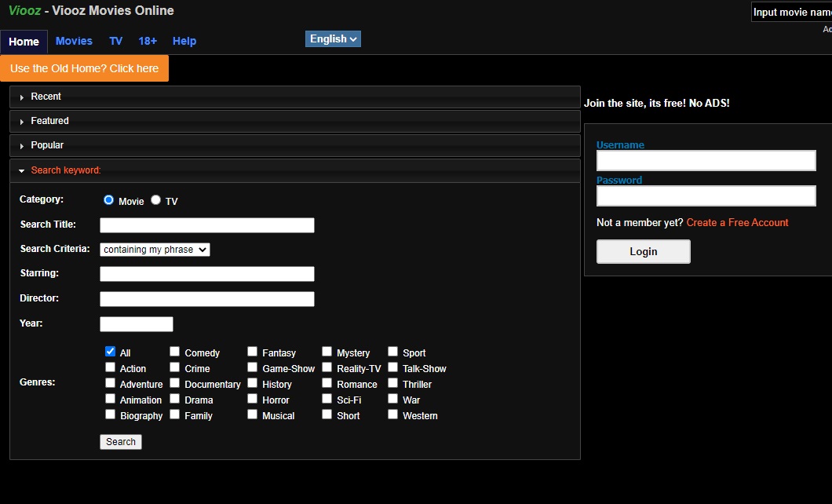Click the Viooz logo link
The image size is (832, 504).
(x=24, y=11)
